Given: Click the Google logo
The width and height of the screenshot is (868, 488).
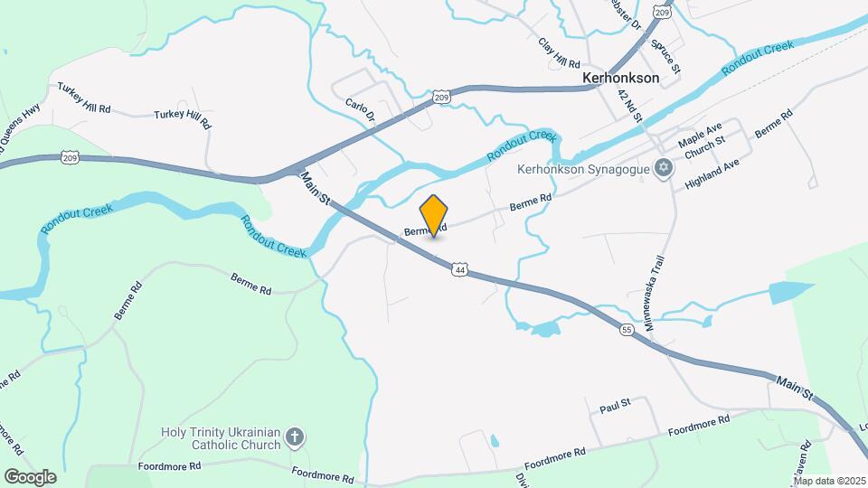Looking at the screenshot, I should [x=31, y=477].
